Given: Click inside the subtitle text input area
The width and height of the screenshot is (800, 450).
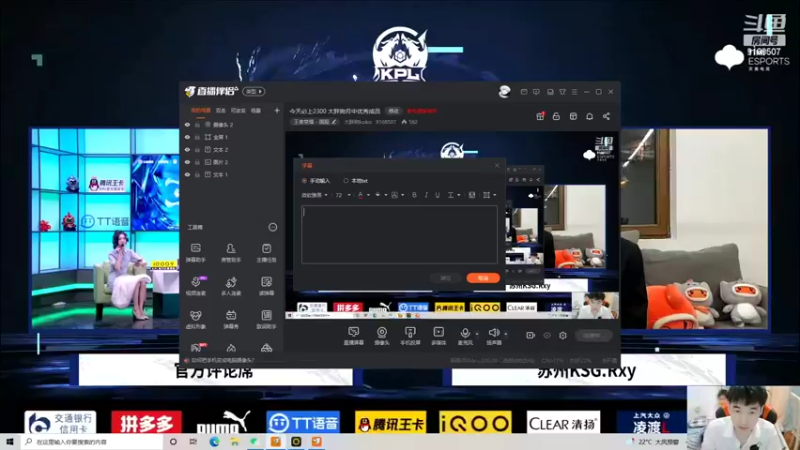Looking at the screenshot, I should (399, 234).
